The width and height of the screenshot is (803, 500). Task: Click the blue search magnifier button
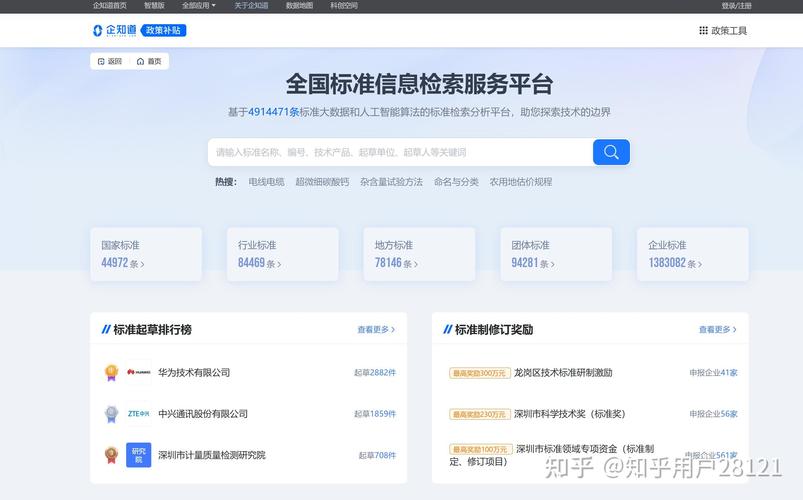(611, 152)
